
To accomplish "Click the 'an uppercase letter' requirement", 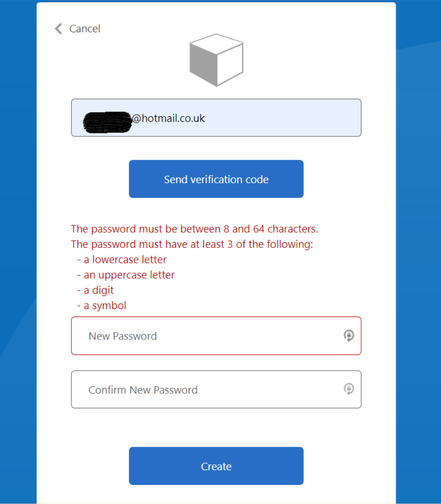I will 129,275.
